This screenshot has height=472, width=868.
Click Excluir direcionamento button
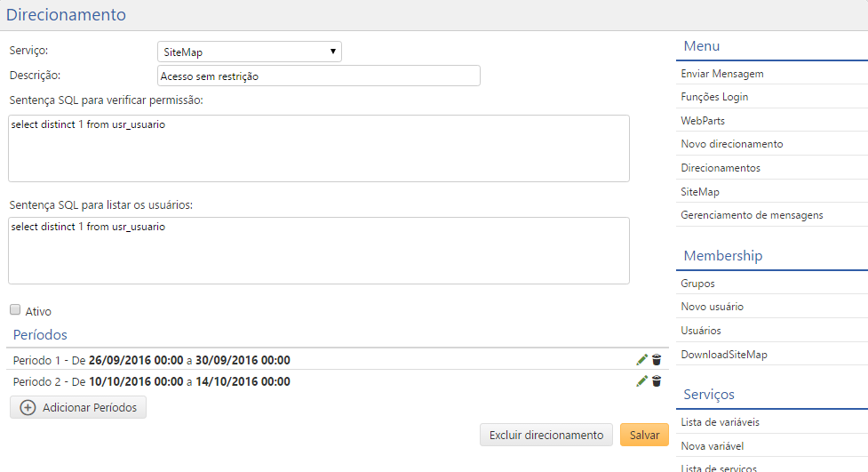pos(546,435)
